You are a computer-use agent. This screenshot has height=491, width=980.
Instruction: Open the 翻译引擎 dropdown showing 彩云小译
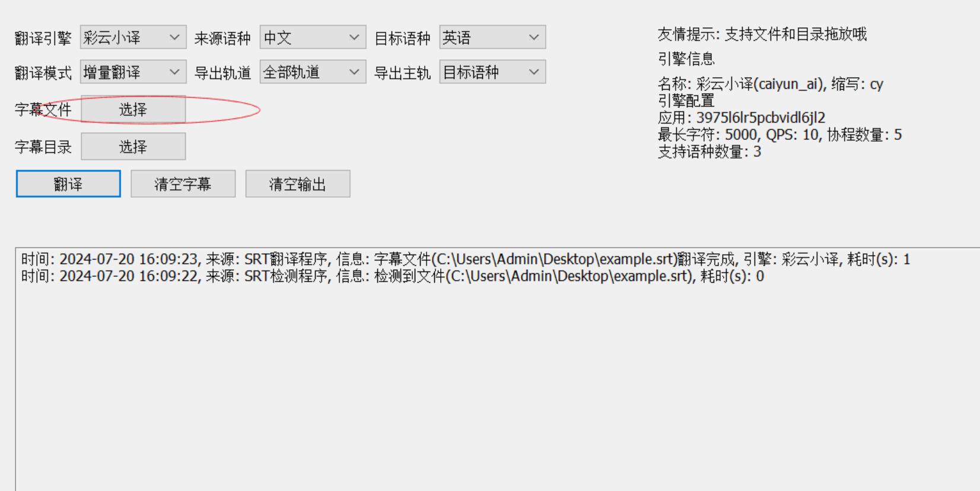[133, 37]
